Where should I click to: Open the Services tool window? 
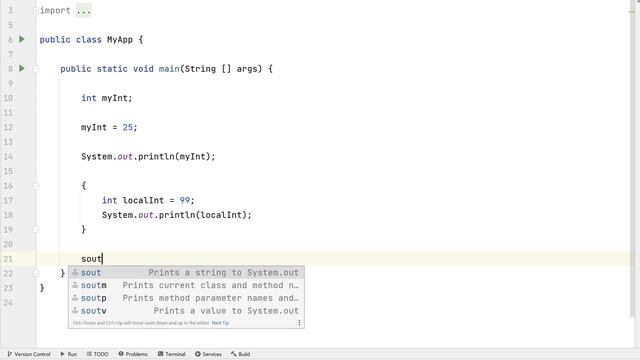208,354
